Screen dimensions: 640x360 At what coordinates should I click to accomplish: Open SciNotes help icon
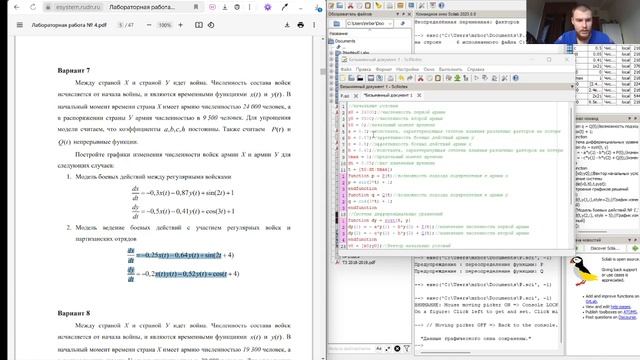pos(516,78)
